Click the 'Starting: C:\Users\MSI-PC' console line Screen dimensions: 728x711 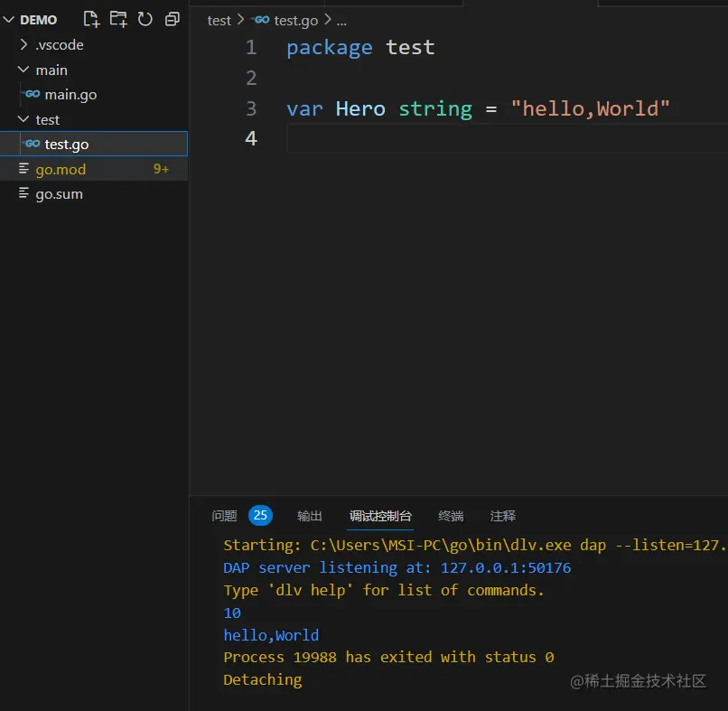474,545
